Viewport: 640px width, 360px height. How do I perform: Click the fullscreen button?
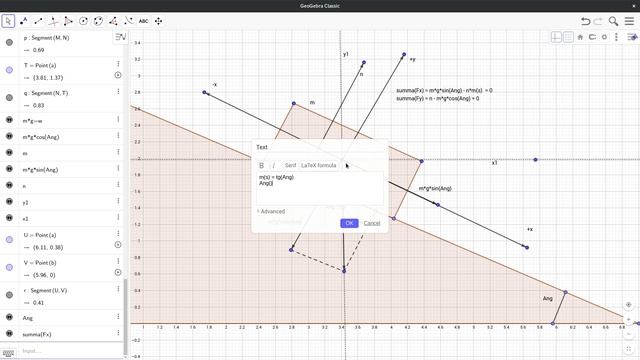click(x=629, y=349)
